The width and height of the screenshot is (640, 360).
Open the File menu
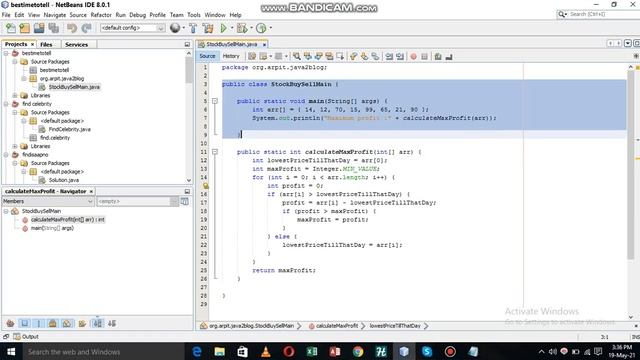pos(6,15)
